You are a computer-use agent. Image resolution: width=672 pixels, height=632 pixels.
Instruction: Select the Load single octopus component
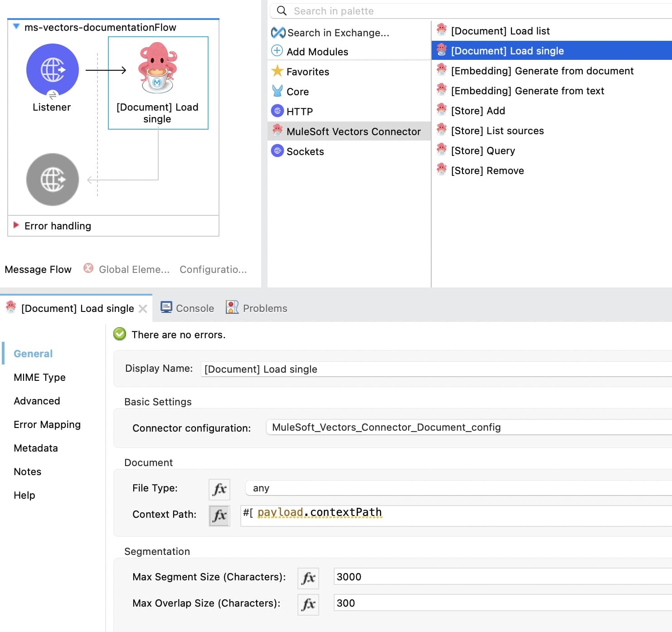pos(157,68)
